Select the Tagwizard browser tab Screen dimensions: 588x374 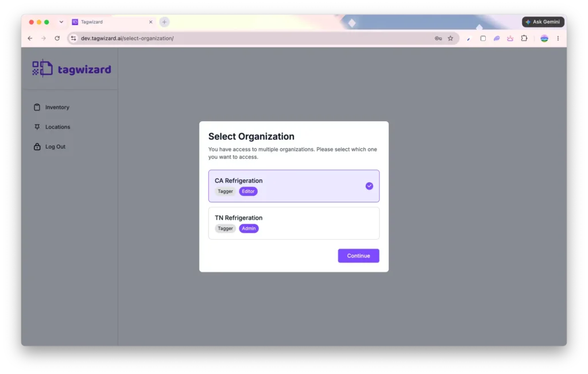(x=112, y=22)
